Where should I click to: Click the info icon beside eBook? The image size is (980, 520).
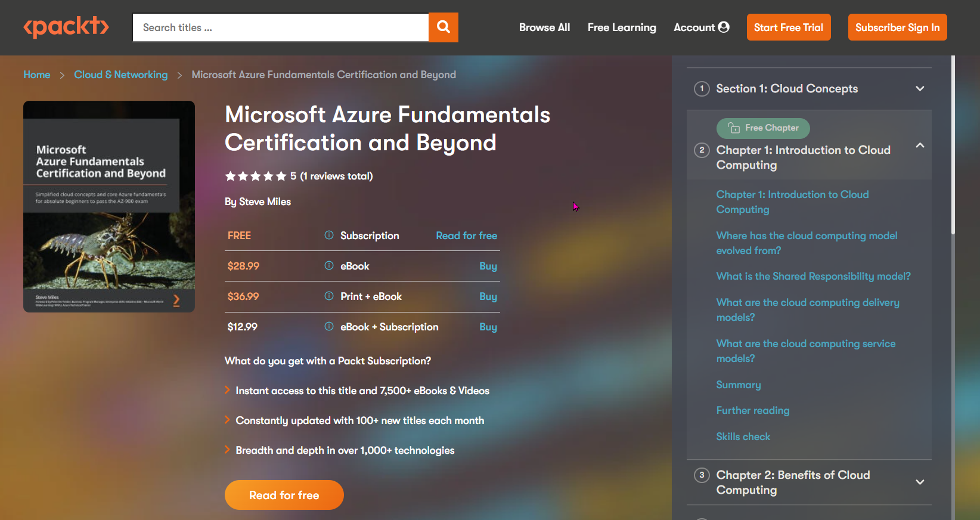(x=329, y=266)
